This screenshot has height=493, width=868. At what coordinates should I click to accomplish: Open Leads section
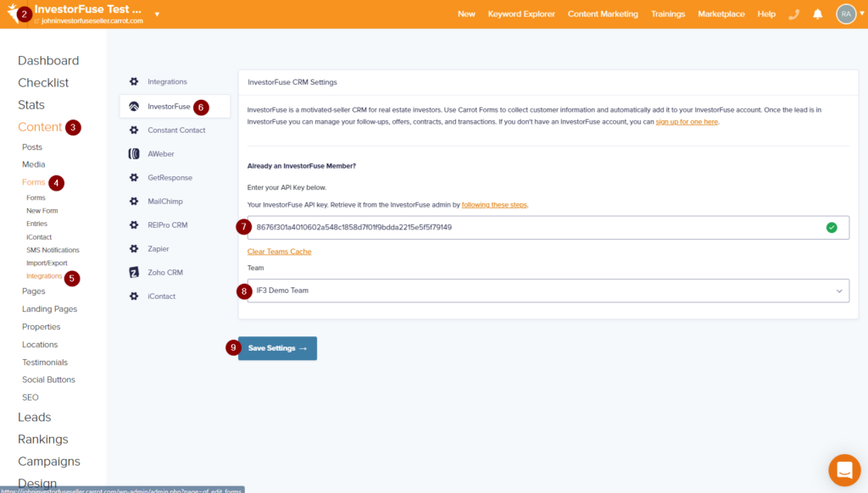(34, 418)
